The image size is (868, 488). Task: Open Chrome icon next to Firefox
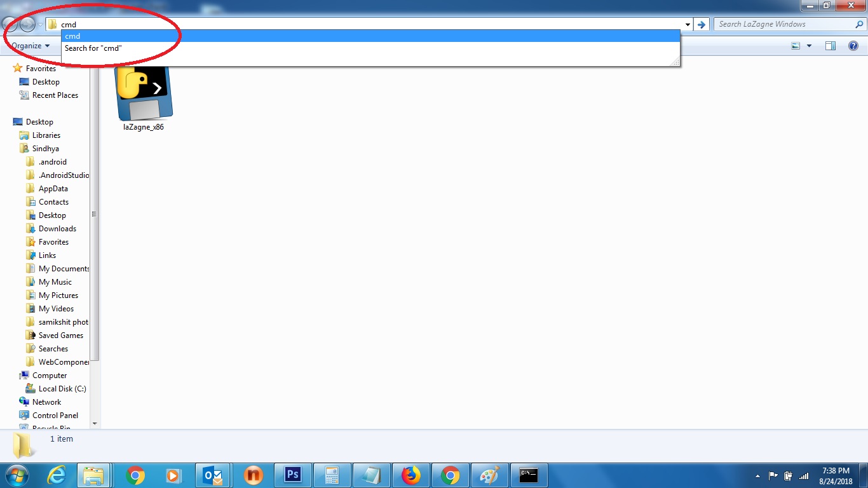pos(450,475)
